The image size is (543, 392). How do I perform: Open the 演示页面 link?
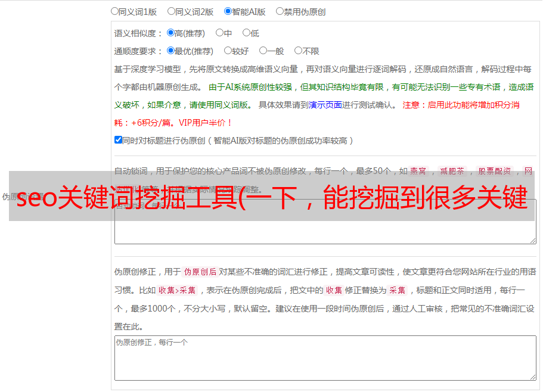(x=325, y=105)
